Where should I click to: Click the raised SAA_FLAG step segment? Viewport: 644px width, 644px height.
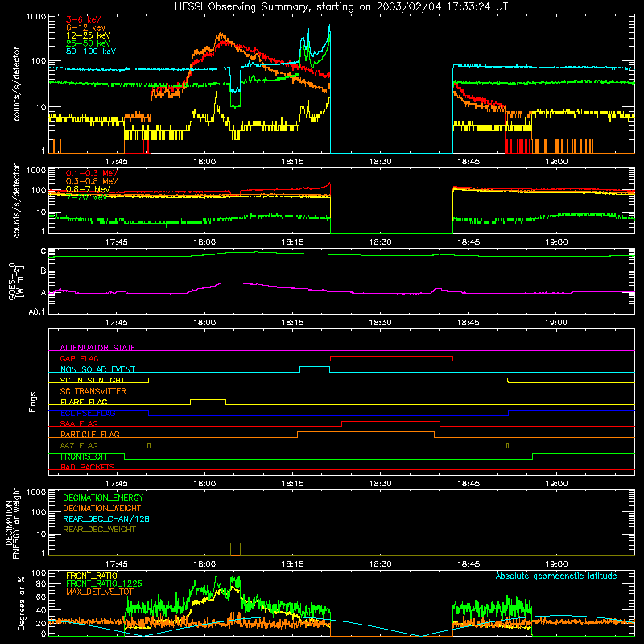click(390, 421)
